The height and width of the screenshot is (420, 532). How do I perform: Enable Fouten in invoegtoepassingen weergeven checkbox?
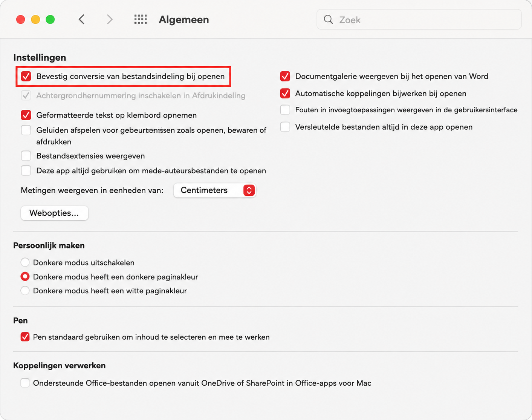[x=285, y=110]
